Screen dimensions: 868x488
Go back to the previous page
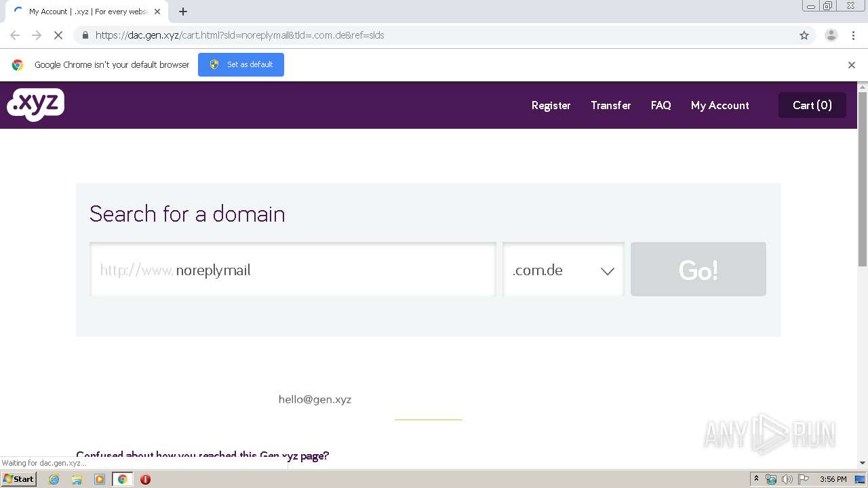click(x=15, y=35)
